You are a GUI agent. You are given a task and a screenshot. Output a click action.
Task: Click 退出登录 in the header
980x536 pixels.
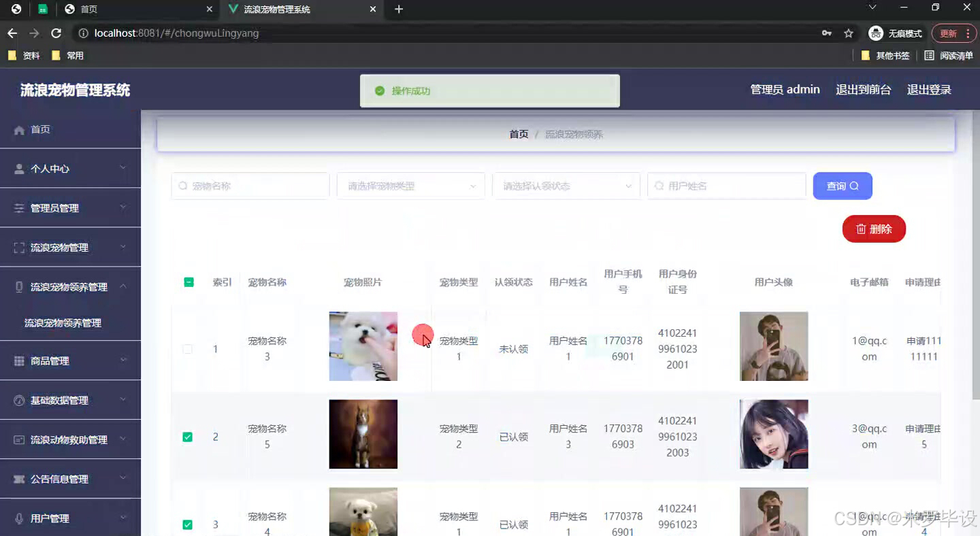[x=929, y=90]
